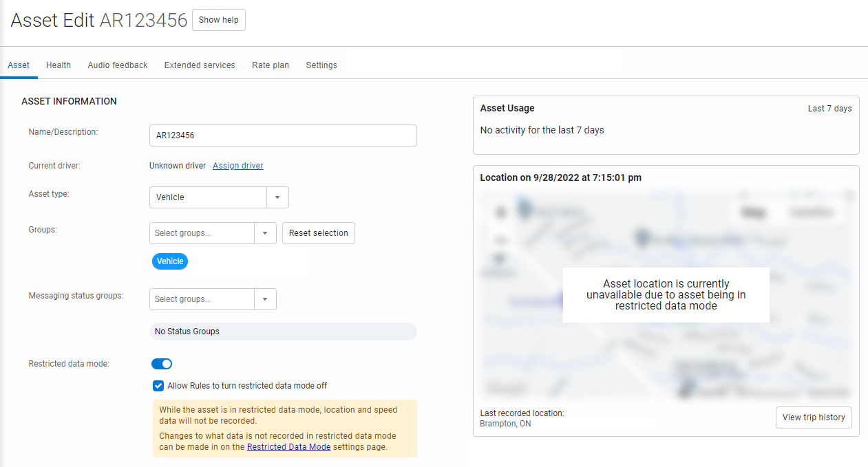Switch to the Settings tab
868x467 pixels.
(321, 65)
